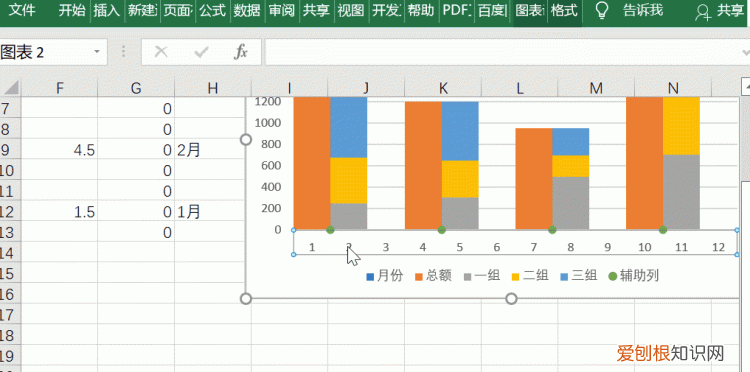Click the confirm checkmark formula bar icon
The height and width of the screenshot is (372, 750).
coord(201,52)
